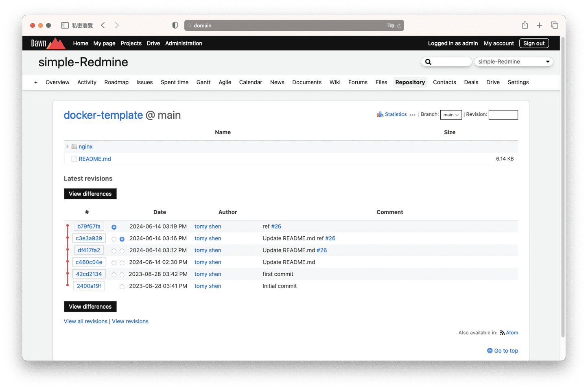Image resolution: width=588 pixels, height=390 pixels.
Task: Open the simple-Redmine project dropdown
Action: point(513,61)
